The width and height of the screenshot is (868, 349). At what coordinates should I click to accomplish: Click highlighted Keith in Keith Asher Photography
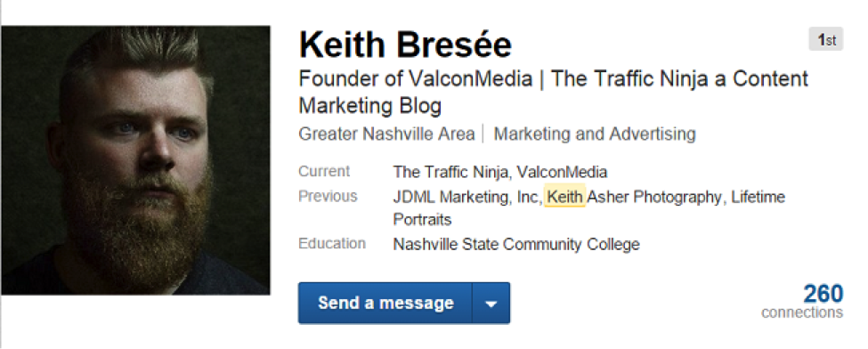click(x=564, y=197)
